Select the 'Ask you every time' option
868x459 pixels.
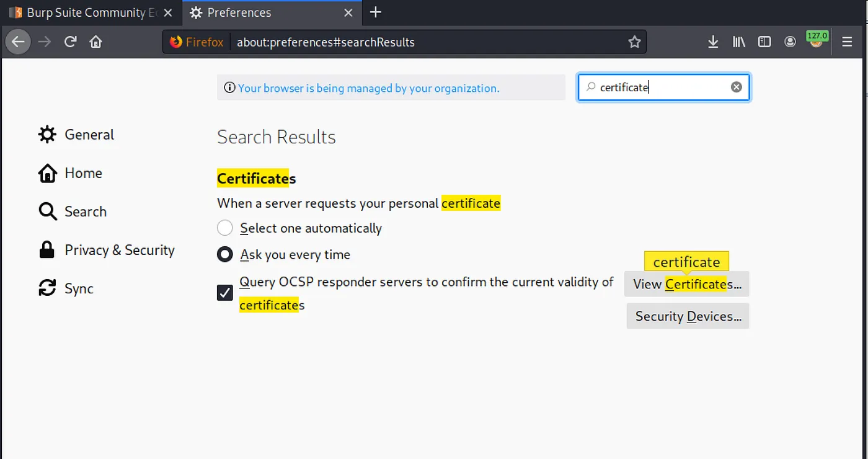point(224,254)
